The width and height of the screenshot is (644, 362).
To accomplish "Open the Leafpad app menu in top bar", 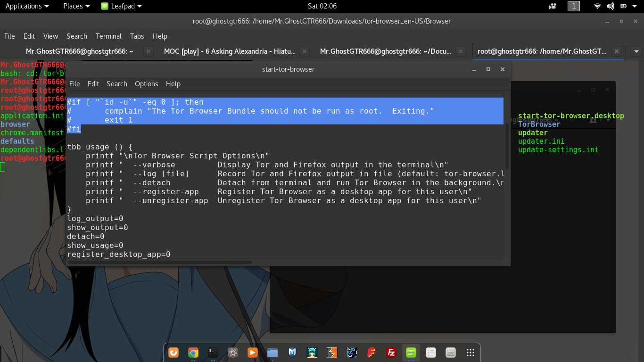I will pyautogui.click(x=121, y=6).
